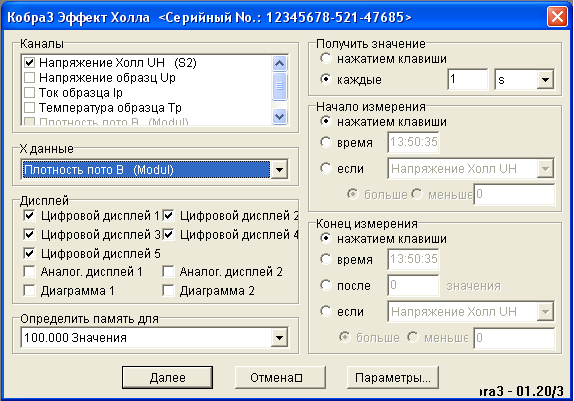This screenshot has width=574, height=401.
Task: Select start measurement by нажатием клавиши
Action: (326, 121)
